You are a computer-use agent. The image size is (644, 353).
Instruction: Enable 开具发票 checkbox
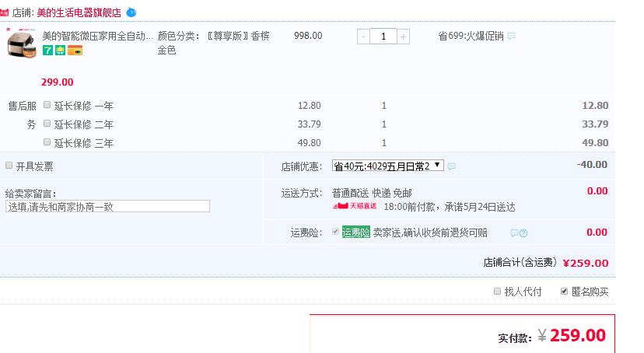pos(9,166)
